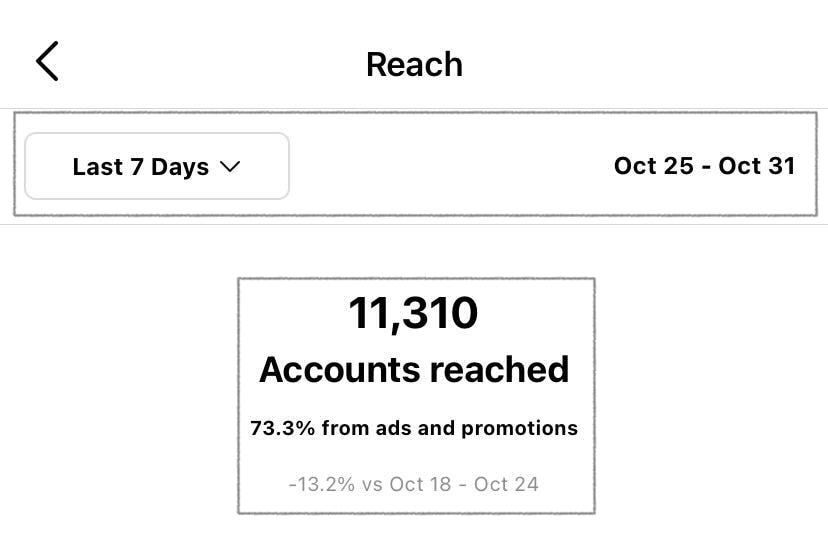
Task: Tap the word reached in the card heading
Action: click(507, 369)
